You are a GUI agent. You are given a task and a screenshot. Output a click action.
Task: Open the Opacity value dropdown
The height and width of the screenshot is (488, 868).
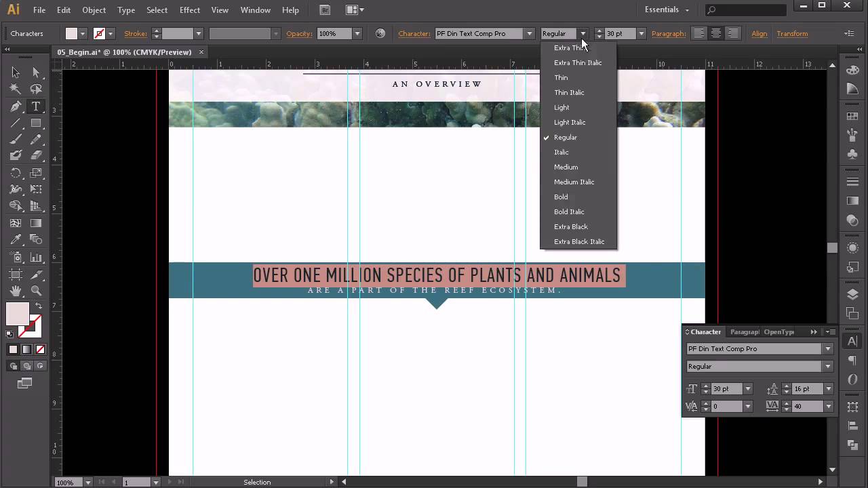pyautogui.click(x=357, y=33)
